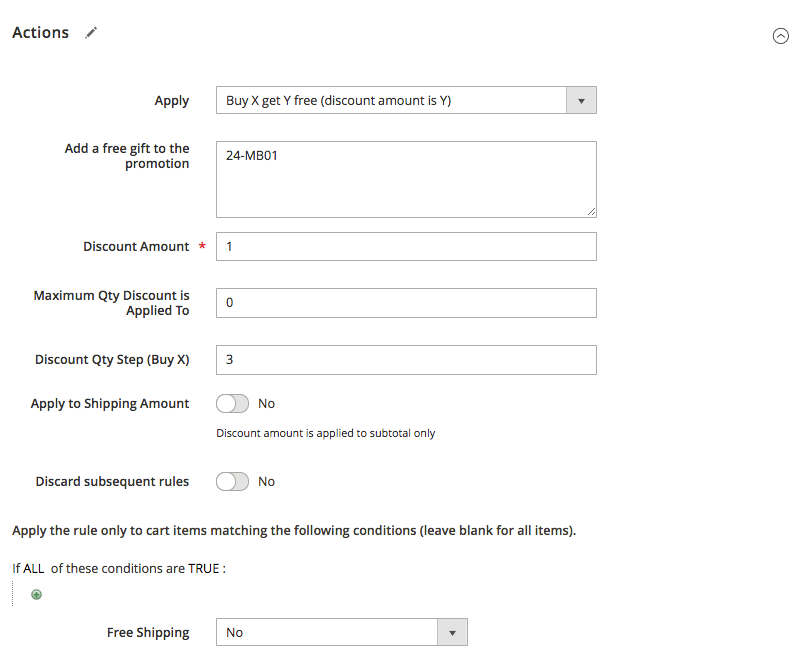Click into the Discount Qty Step (Buy X) field
This screenshot has width=807, height=659.
pos(406,360)
